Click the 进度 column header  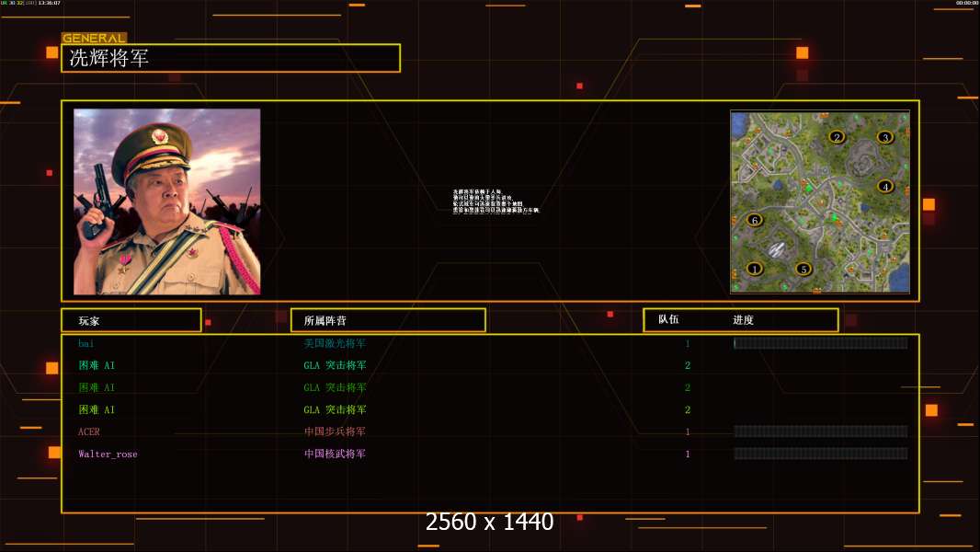pos(743,320)
